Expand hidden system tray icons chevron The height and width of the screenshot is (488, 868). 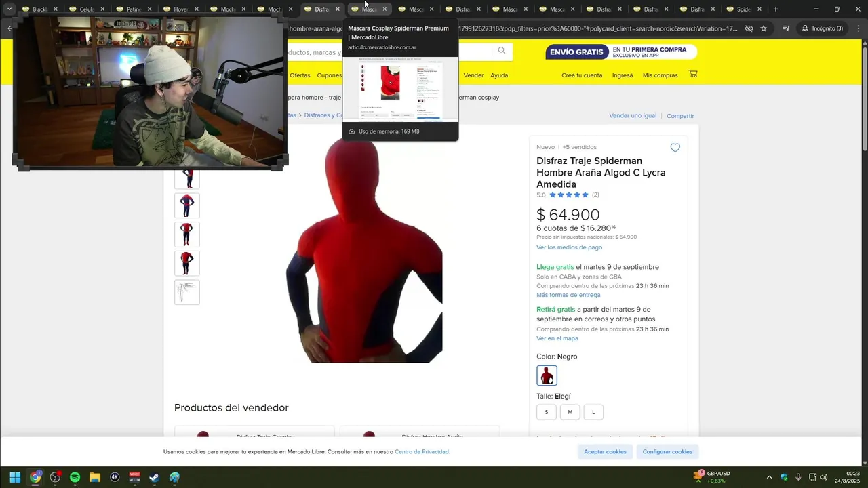tap(769, 477)
